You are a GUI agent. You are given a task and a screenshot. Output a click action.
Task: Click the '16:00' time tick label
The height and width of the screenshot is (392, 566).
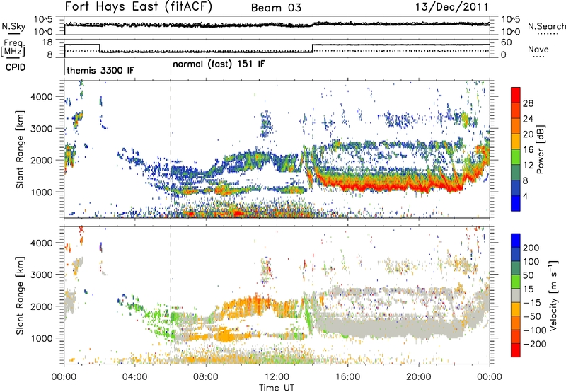click(347, 377)
